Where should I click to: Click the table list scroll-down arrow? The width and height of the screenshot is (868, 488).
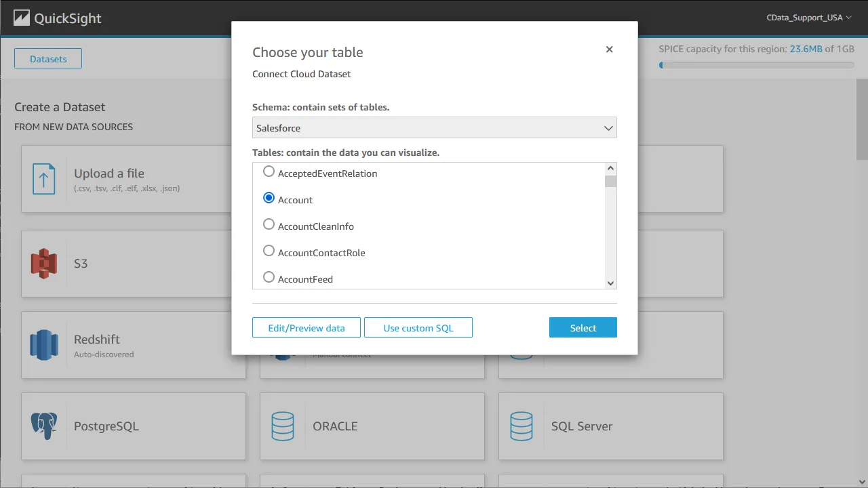pos(610,283)
